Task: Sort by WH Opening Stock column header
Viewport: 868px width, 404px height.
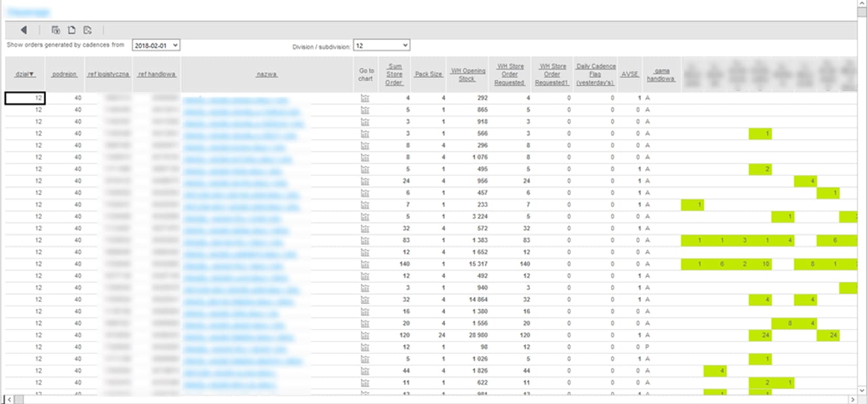Action: [467, 75]
